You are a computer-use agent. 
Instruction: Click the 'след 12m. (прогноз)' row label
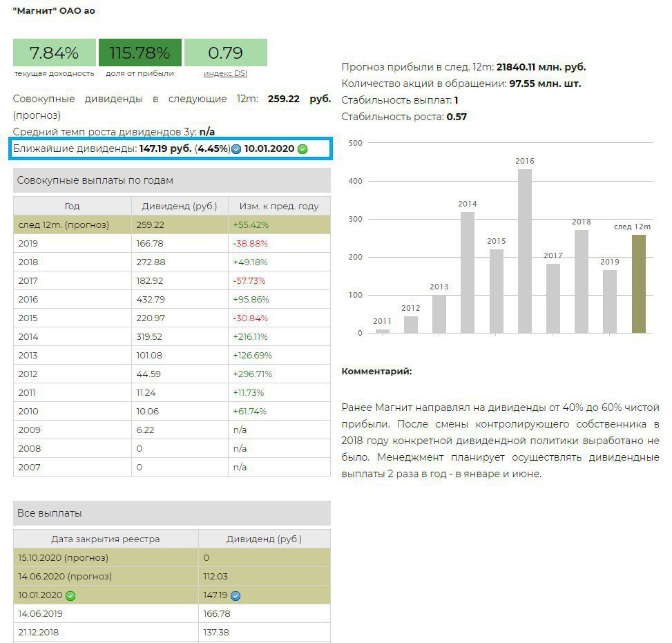64,224
